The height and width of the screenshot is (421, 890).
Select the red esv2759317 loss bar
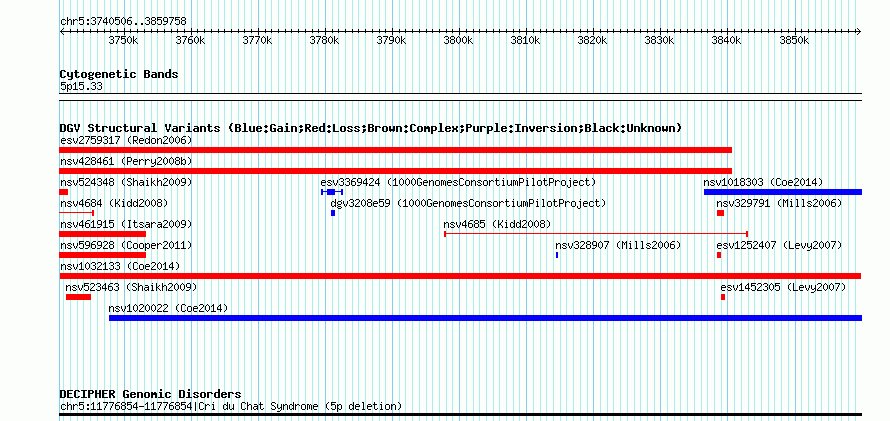click(396, 150)
